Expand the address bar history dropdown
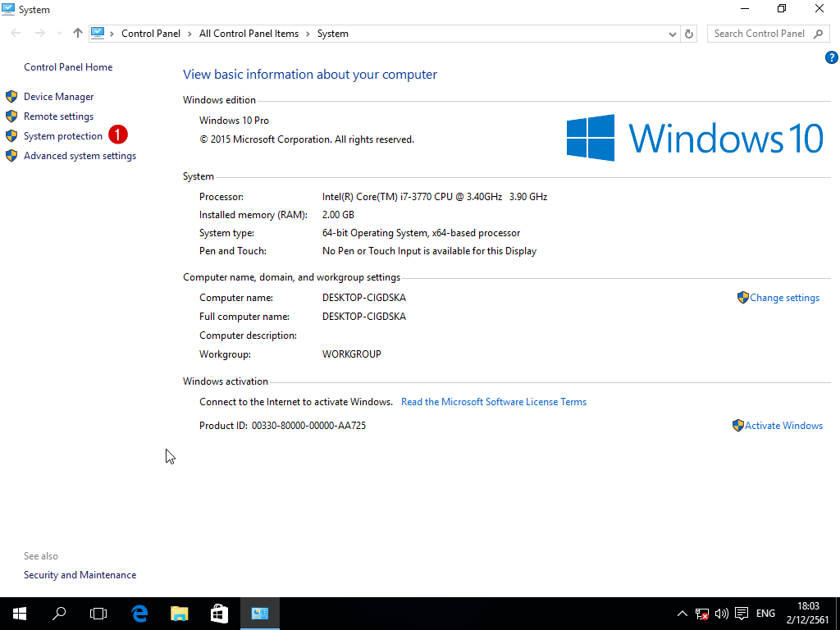The image size is (840, 630). coord(673,34)
